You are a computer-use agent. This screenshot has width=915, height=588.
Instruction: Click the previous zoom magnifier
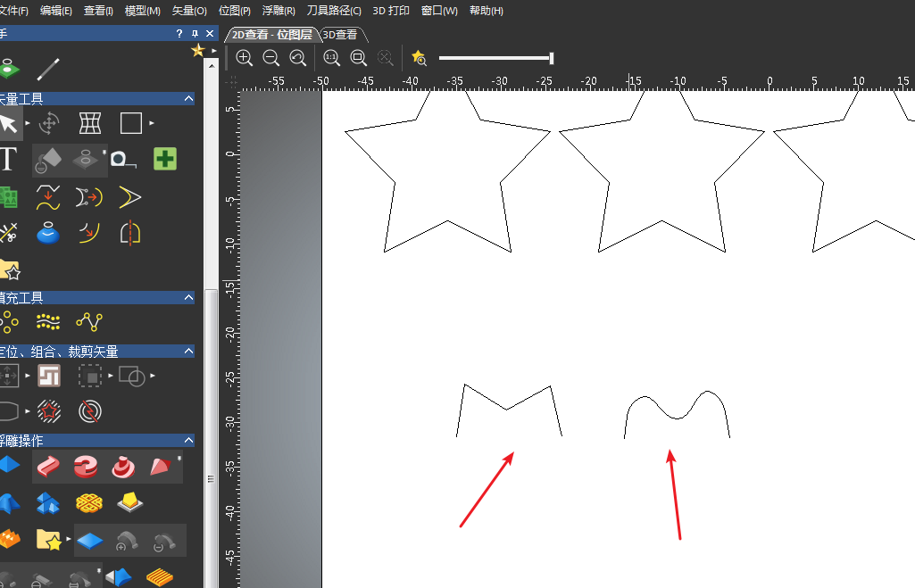pyautogui.click(x=297, y=58)
